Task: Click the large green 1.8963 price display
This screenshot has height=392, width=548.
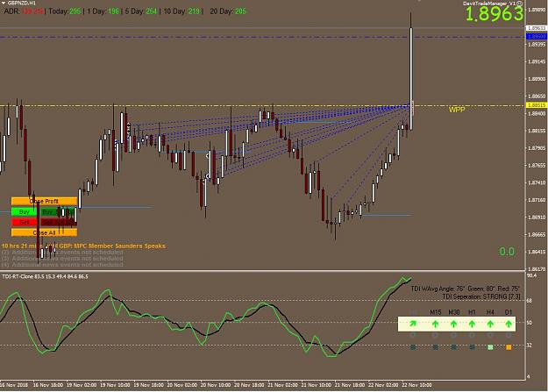Action: click(x=495, y=14)
